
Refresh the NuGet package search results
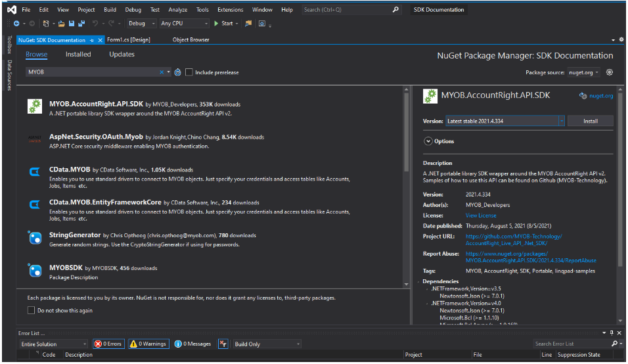[177, 72]
